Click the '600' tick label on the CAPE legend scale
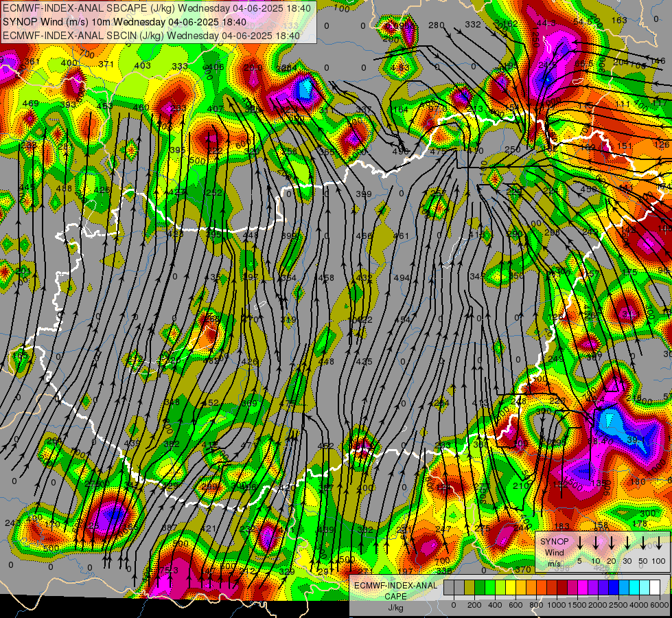Viewport: 672px width, 618px height. pyautogui.click(x=515, y=605)
